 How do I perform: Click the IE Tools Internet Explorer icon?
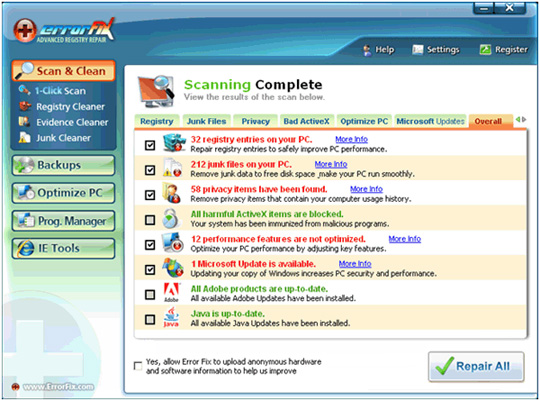25,248
